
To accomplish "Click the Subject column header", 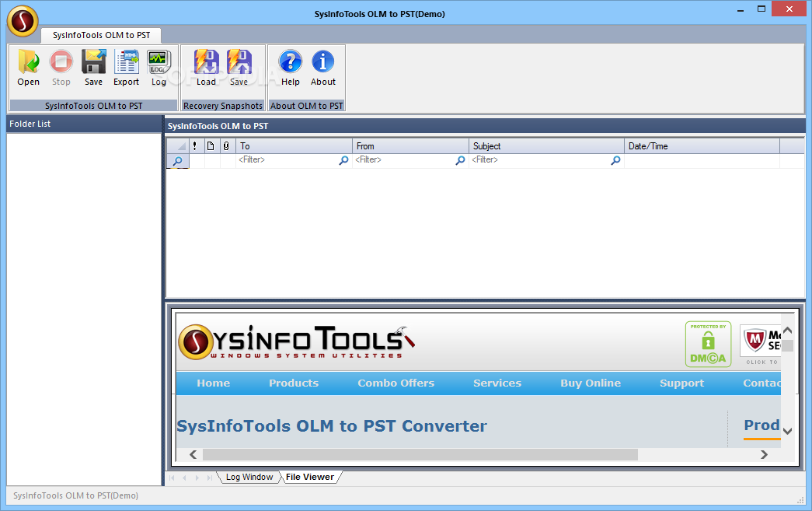I will (546, 146).
